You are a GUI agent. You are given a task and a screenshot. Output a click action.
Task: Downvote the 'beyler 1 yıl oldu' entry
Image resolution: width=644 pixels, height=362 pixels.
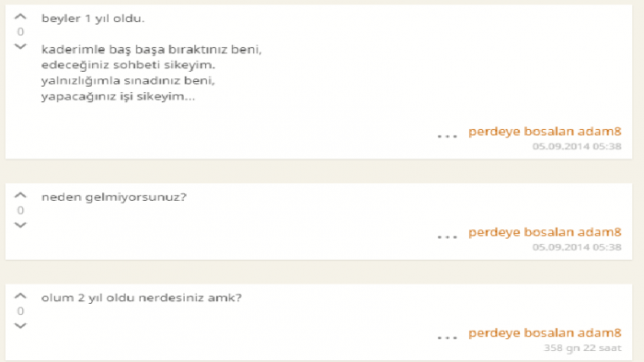[x=20, y=46]
